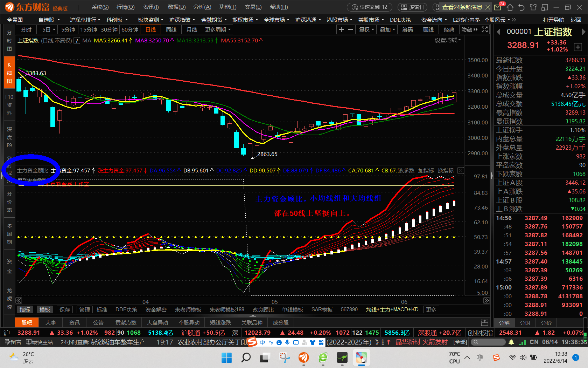Open the skin (shirt) theme icon
Image resolution: width=588 pixels, height=368 pixels.
click(x=533, y=7)
